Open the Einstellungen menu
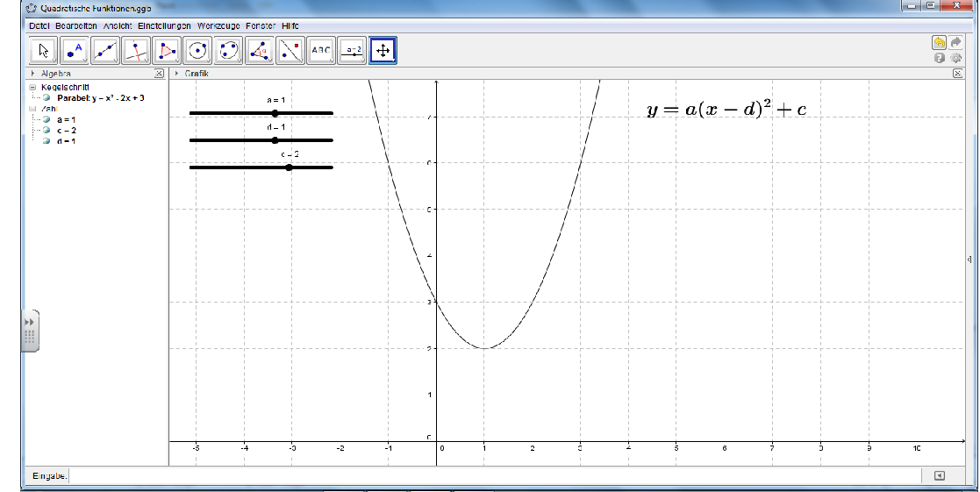Viewport: 980px width, 492px height. 164,26
